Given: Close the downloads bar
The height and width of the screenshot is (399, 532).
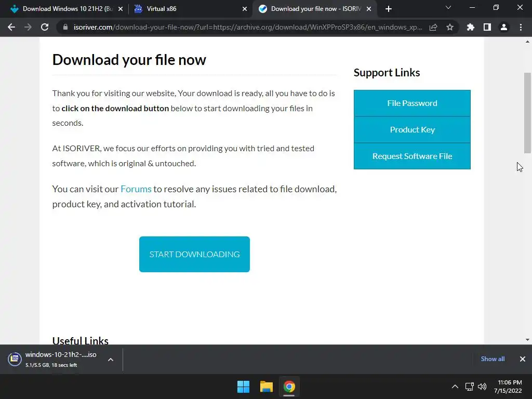Looking at the screenshot, I should coord(523,359).
